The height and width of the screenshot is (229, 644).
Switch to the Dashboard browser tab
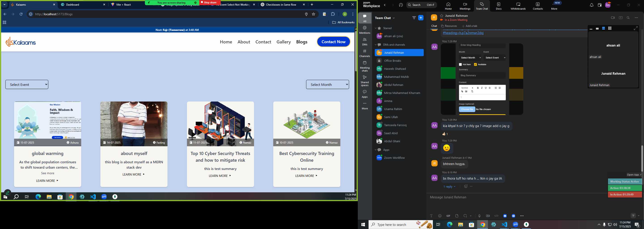[83, 4]
